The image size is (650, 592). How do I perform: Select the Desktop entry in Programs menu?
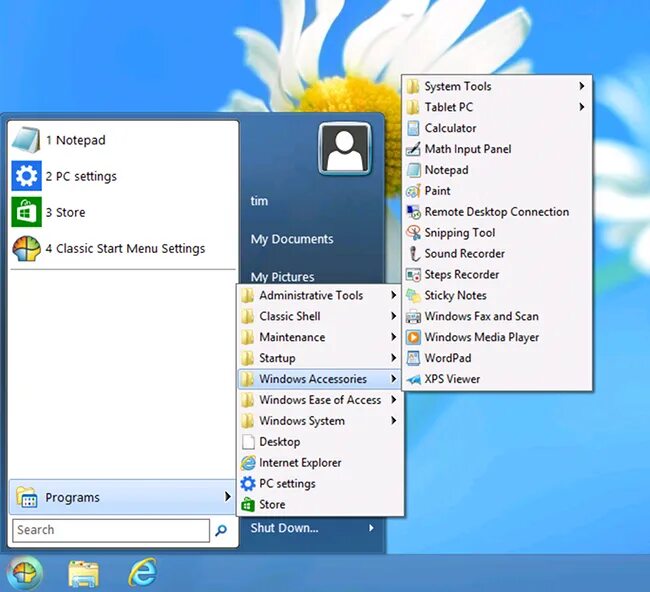[x=319, y=442]
